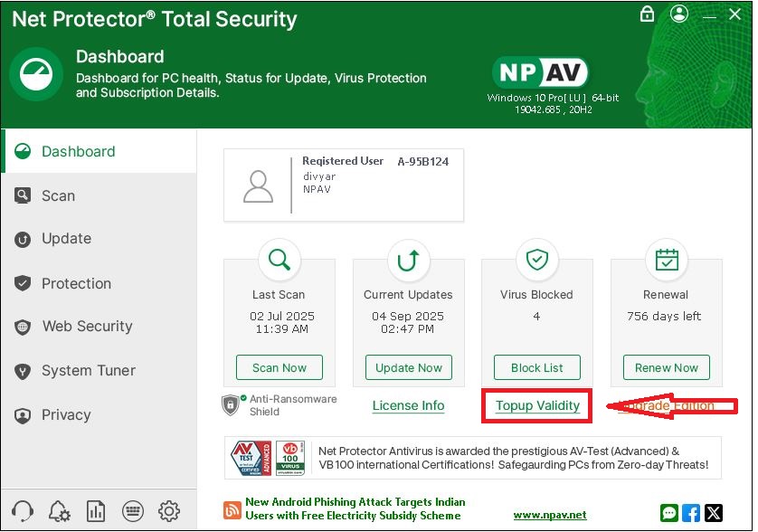Image resolution: width=758 pixels, height=532 pixels.
Task: Click the X (Twitter) social icon
Action: tap(713, 513)
